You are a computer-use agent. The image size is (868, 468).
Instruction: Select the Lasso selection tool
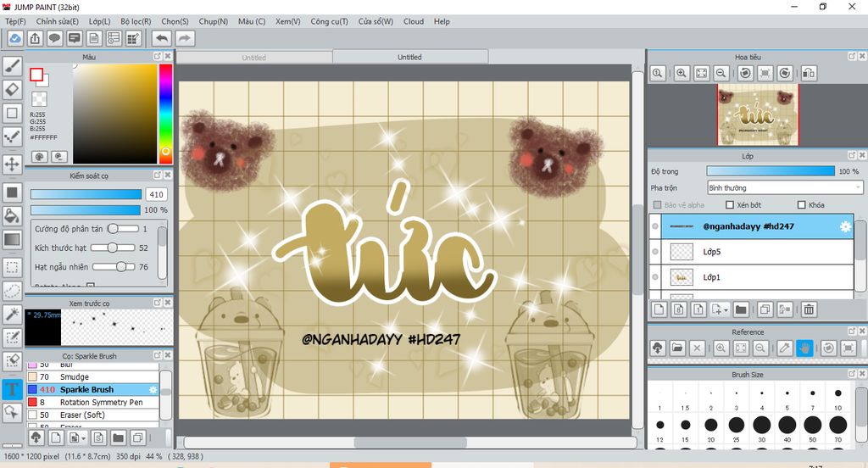pyautogui.click(x=12, y=290)
